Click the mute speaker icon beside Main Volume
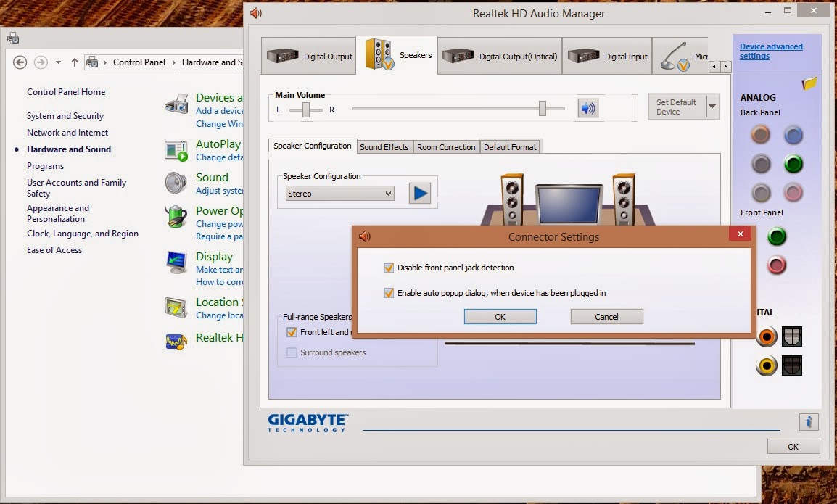 [x=587, y=108]
